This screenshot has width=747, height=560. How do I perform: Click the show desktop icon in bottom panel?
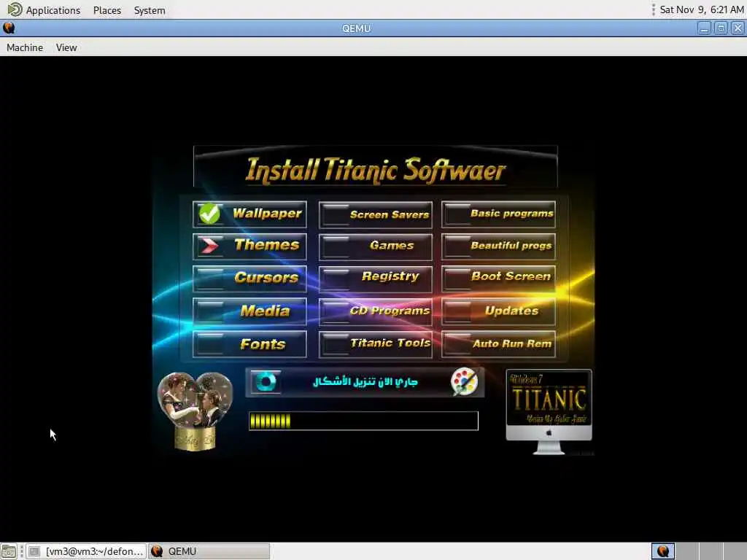[9, 551]
